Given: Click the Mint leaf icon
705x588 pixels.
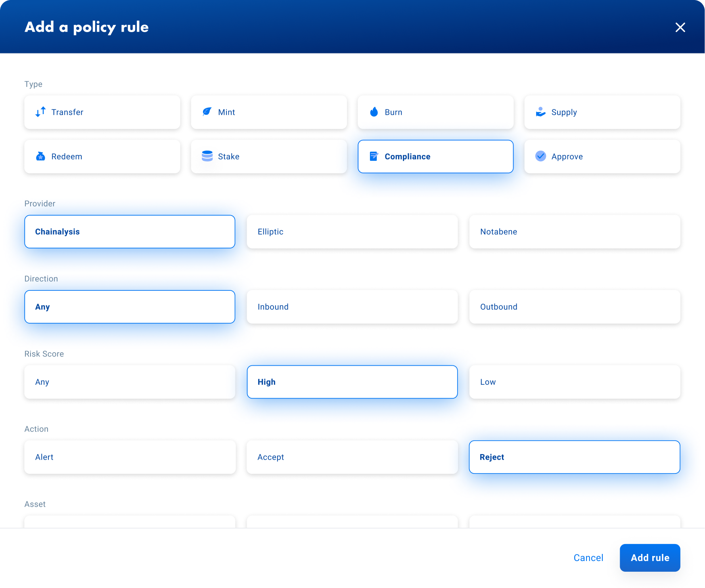Looking at the screenshot, I should 207,112.
